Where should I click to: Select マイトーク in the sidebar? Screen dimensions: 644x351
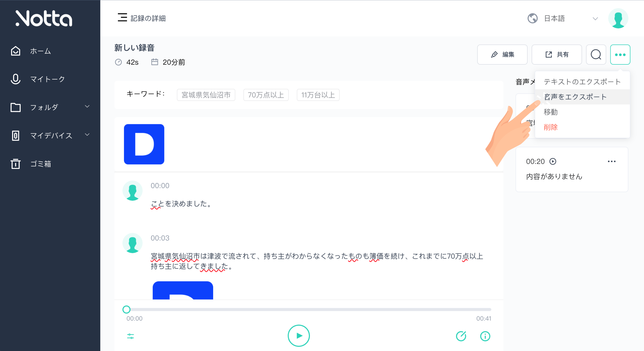tap(47, 79)
